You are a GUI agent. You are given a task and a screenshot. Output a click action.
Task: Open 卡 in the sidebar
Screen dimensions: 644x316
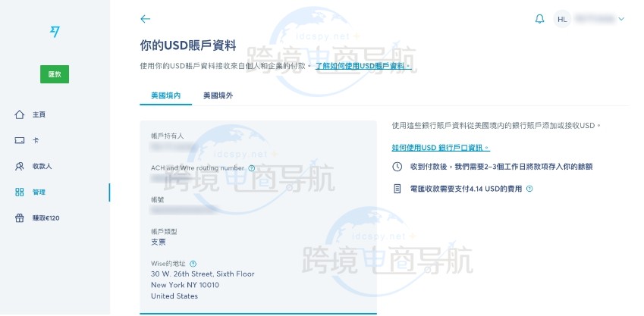(x=36, y=140)
